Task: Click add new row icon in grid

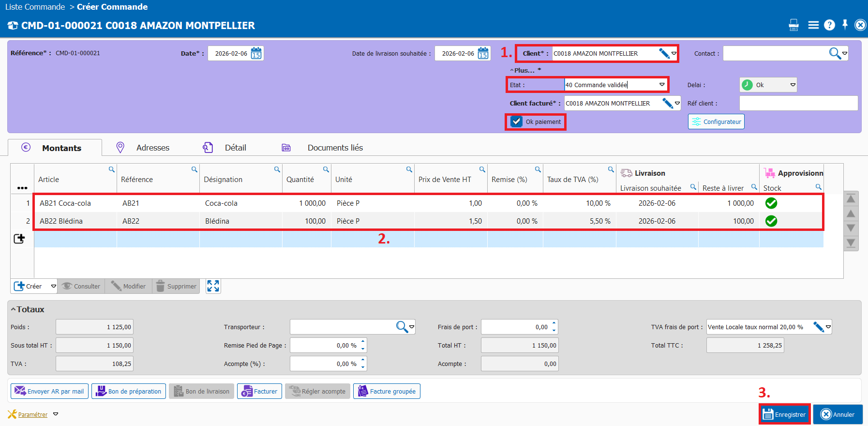Action: click(19, 239)
